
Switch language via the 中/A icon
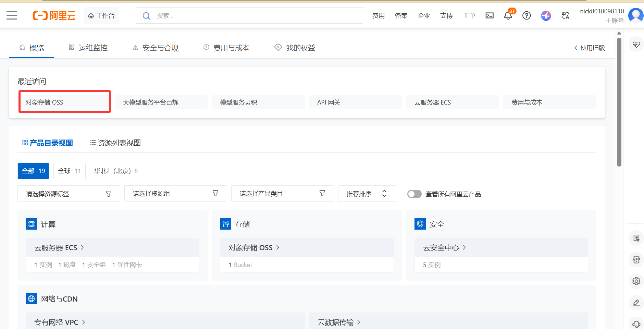point(565,15)
